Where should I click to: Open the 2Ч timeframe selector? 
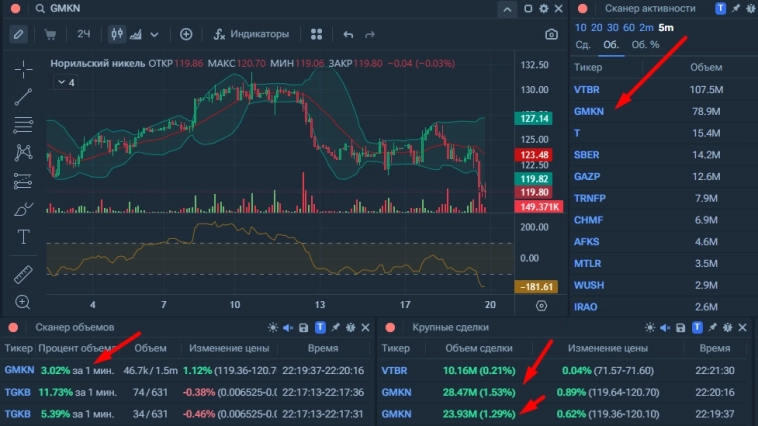click(x=84, y=34)
